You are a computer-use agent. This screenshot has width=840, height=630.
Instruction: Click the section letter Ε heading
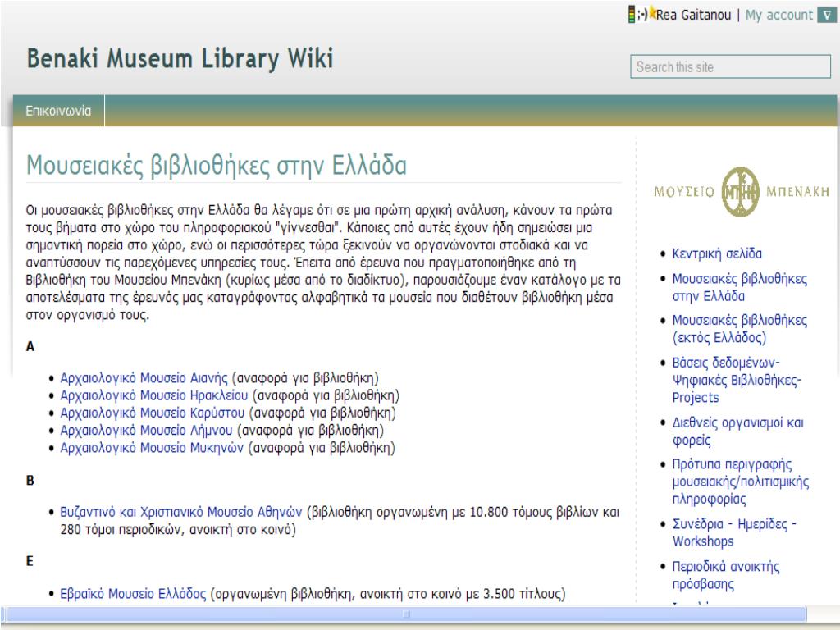coord(30,561)
